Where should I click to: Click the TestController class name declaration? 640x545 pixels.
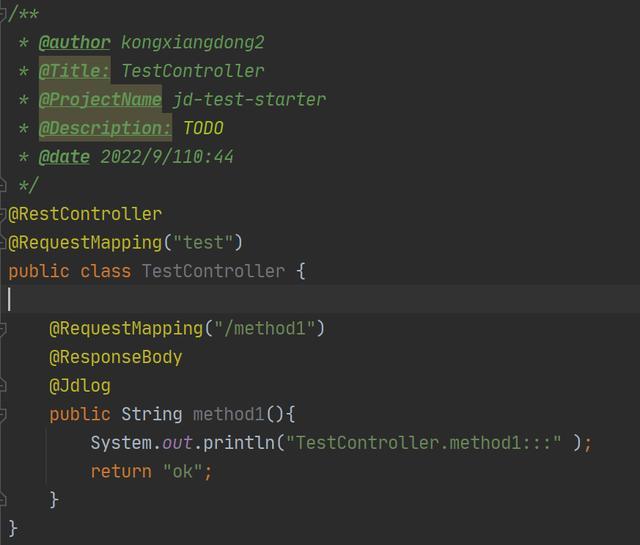[213, 271]
